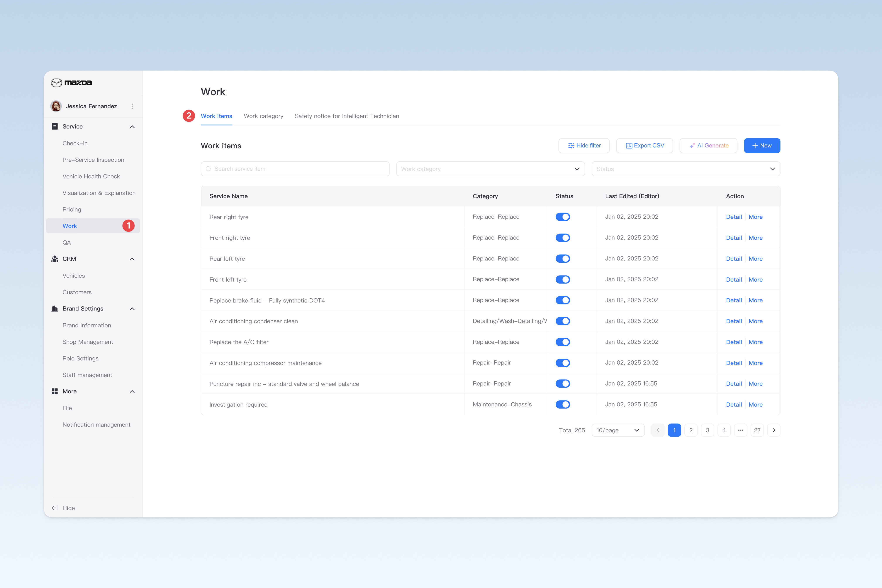Click the AI Generate button

pos(708,145)
